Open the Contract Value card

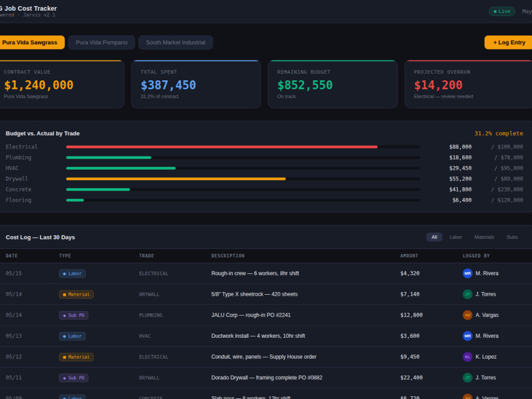tap(62, 85)
